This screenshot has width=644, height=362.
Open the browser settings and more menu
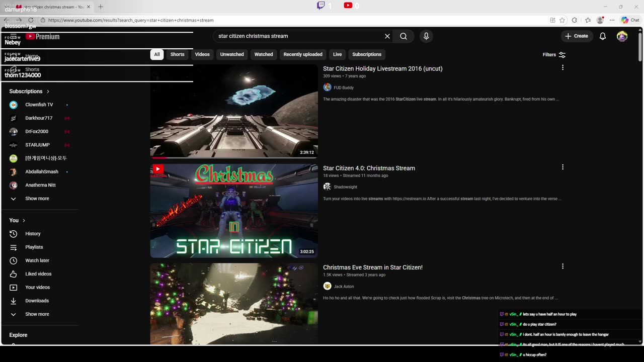(612, 20)
